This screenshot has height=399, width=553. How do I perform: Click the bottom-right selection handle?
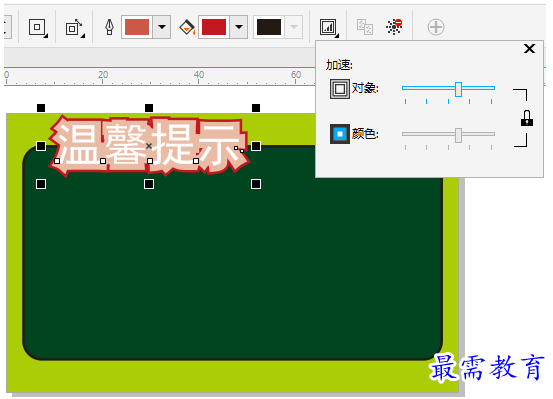(256, 184)
